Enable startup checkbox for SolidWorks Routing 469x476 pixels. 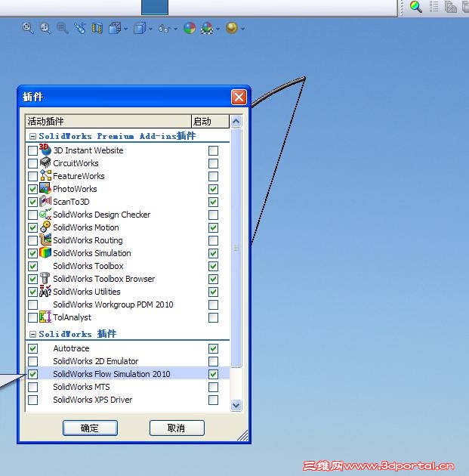click(x=213, y=240)
